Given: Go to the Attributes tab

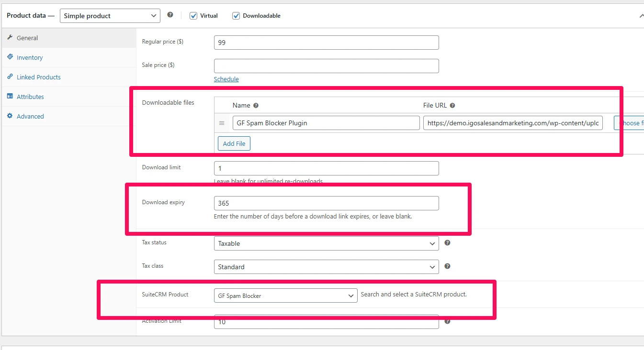Looking at the screenshot, I should (x=30, y=97).
